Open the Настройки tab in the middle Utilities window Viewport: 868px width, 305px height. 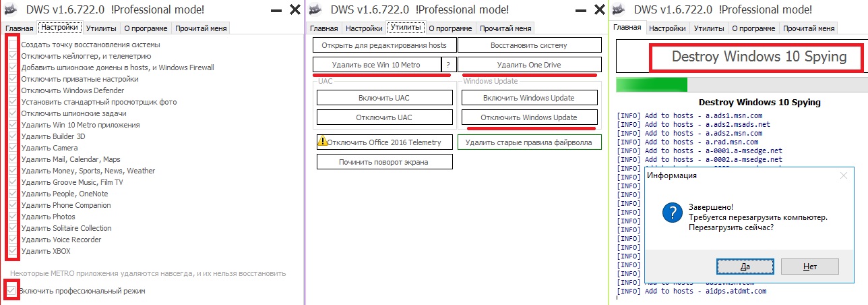(x=364, y=28)
